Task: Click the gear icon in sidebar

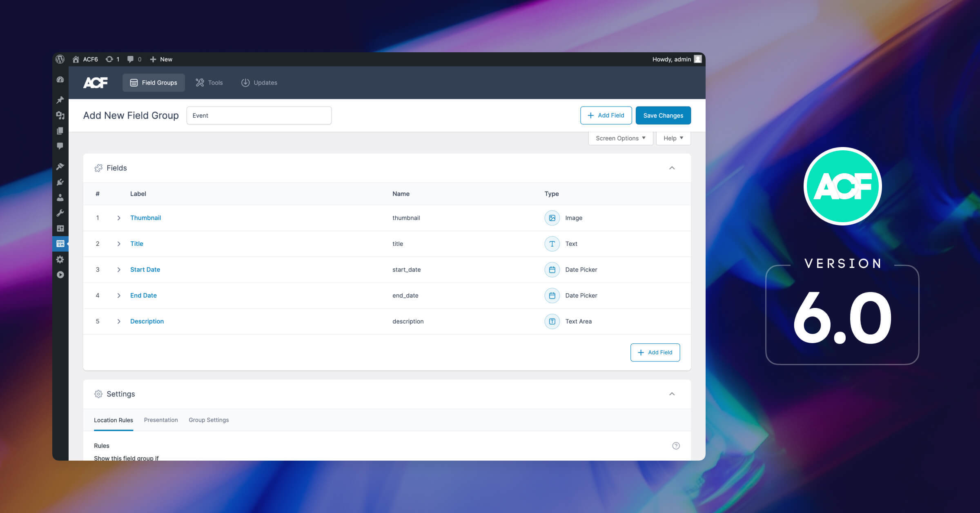Action: click(60, 259)
